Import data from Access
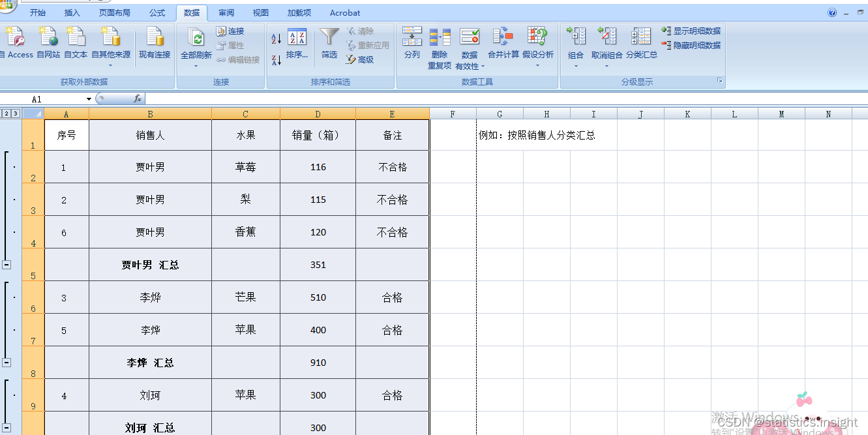The image size is (868, 435). click(x=16, y=43)
